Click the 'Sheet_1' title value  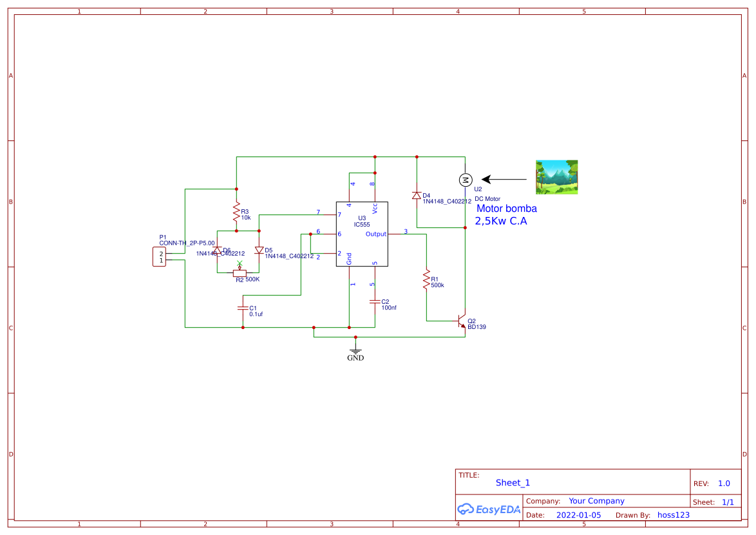[x=513, y=482]
